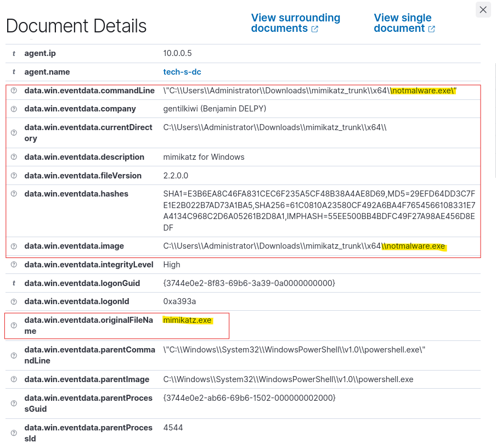Click the question mark icon beside eventdata.description
The width and height of the screenshot is (496, 448).
14,157
